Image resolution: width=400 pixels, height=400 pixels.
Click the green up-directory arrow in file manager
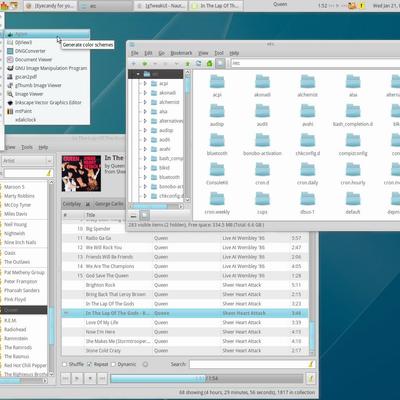click(x=187, y=63)
